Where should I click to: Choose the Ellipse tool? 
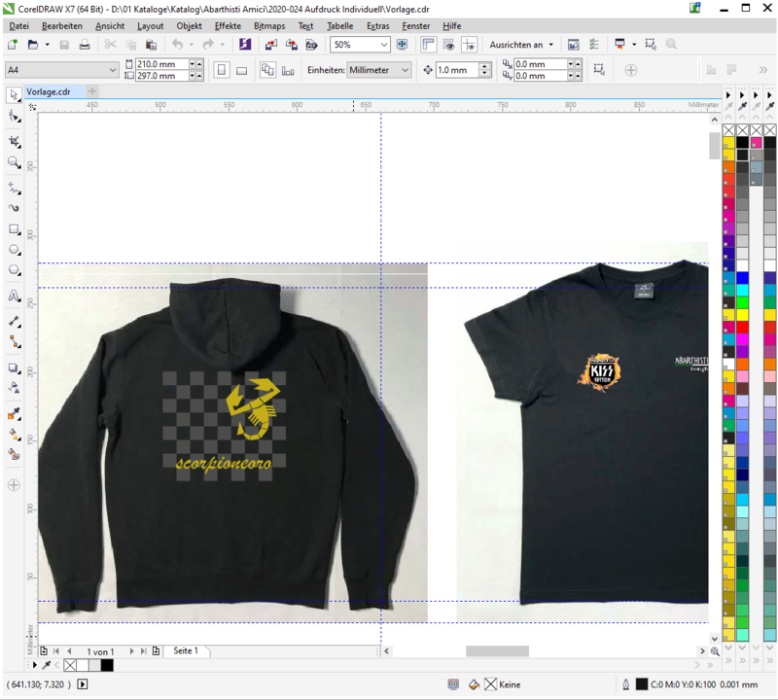pyautogui.click(x=14, y=250)
